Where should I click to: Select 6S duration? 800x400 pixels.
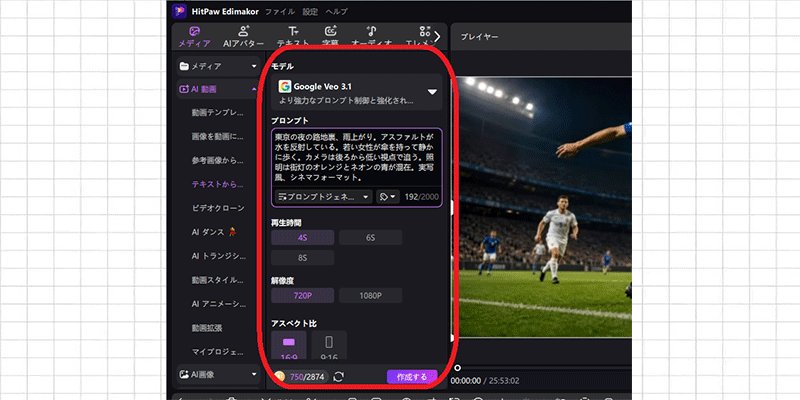click(x=370, y=238)
